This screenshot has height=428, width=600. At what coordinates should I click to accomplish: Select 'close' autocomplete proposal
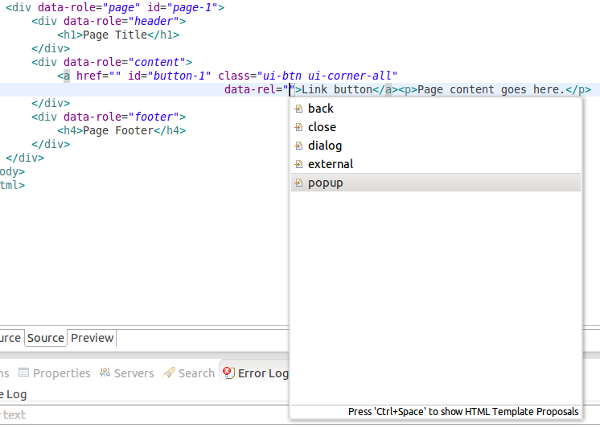pyautogui.click(x=436, y=127)
